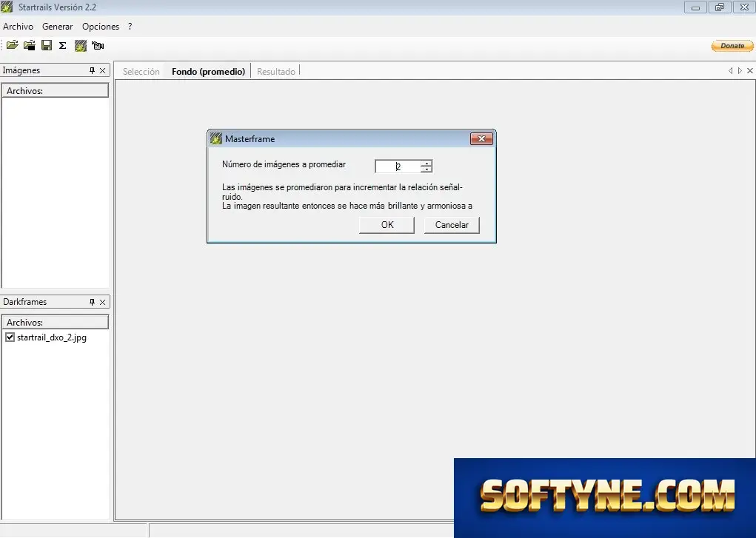Open the Opciones menu
756x538 pixels.
click(100, 27)
